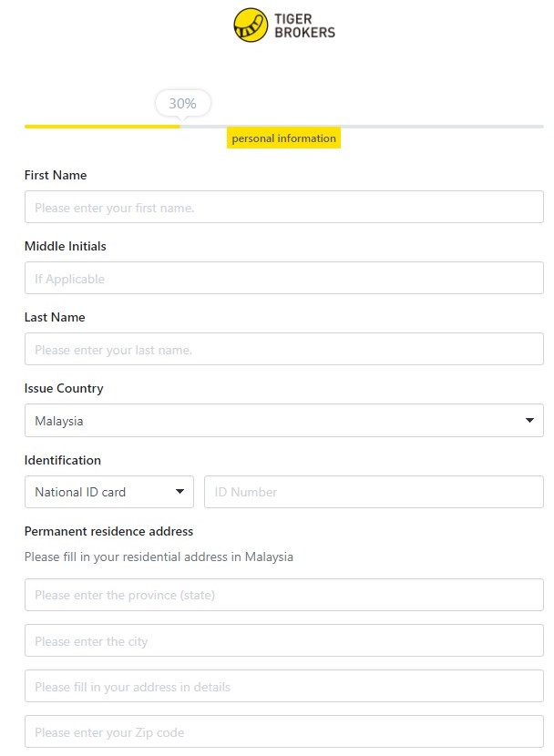Focus the ID Number field

pyautogui.click(x=374, y=492)
